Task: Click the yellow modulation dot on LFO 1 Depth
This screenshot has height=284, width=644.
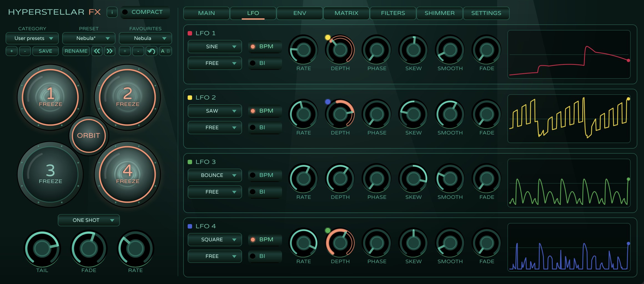Action: point(328,37)
